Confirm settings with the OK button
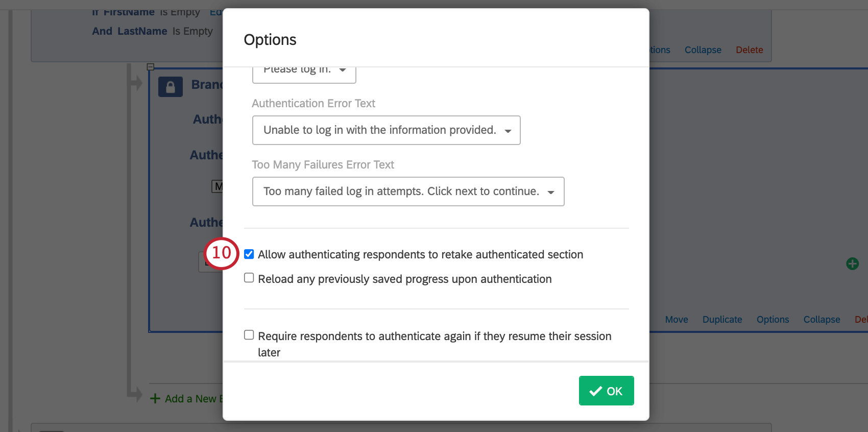The image size is (868, 432). pyautogui.click(x=606, y=391)
